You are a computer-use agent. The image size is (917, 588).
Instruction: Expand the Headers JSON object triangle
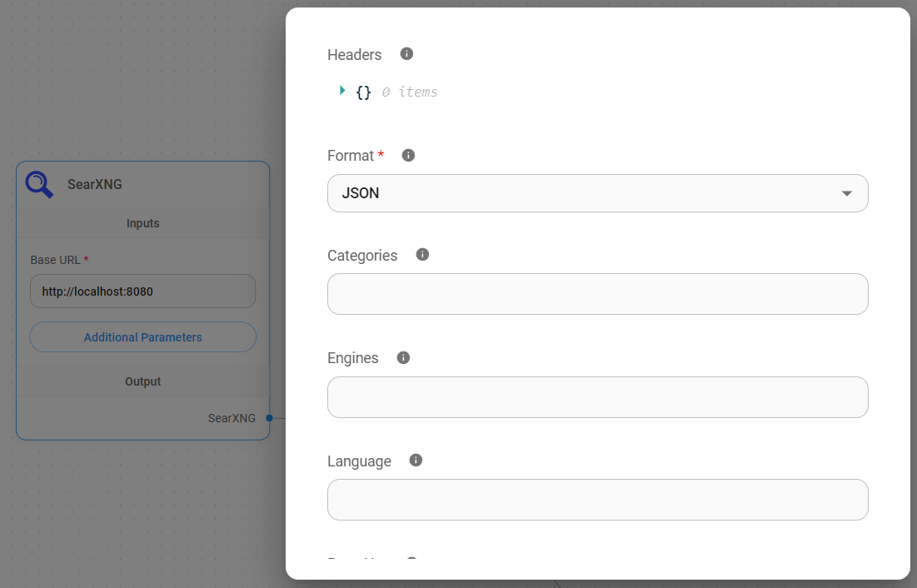tap(342, 91)
